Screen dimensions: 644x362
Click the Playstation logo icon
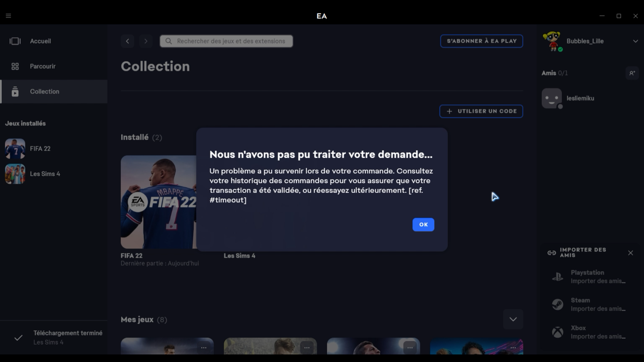(558, 277)
